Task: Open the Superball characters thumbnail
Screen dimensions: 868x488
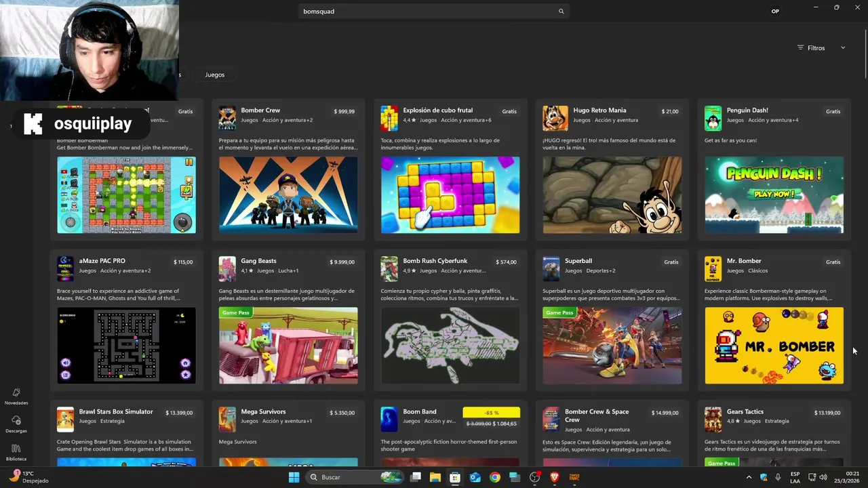Action: [612, 346]
